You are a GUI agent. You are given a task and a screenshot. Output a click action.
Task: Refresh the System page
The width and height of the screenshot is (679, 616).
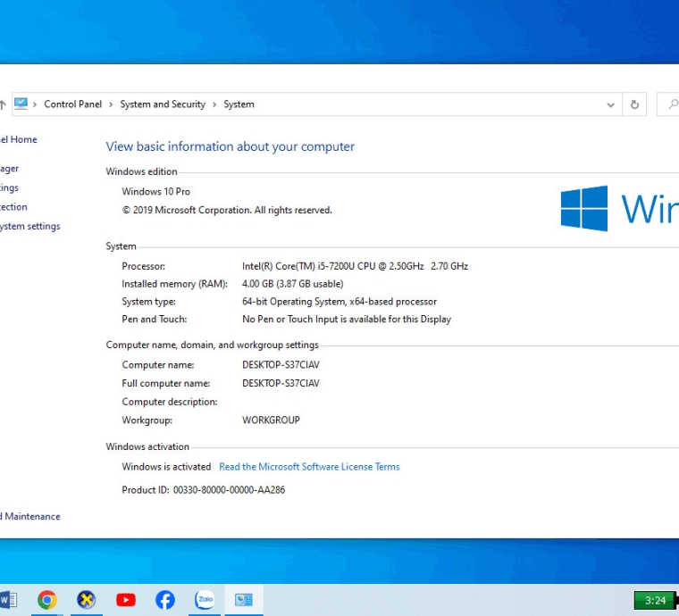click(634, 104)
